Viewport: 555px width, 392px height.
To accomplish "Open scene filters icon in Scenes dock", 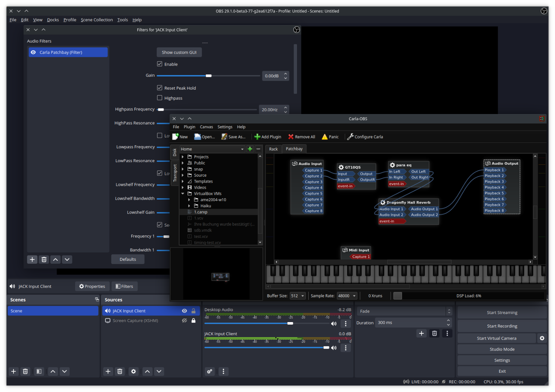I will click(39, 371).
